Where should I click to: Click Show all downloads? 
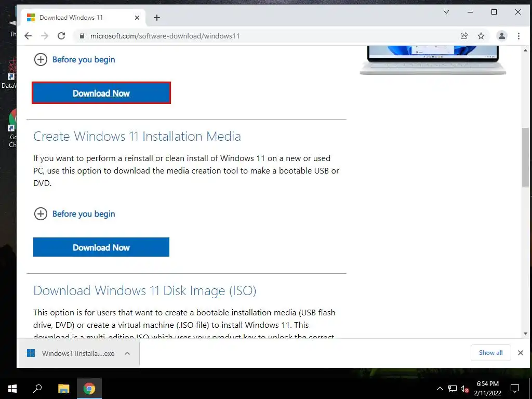490,353
